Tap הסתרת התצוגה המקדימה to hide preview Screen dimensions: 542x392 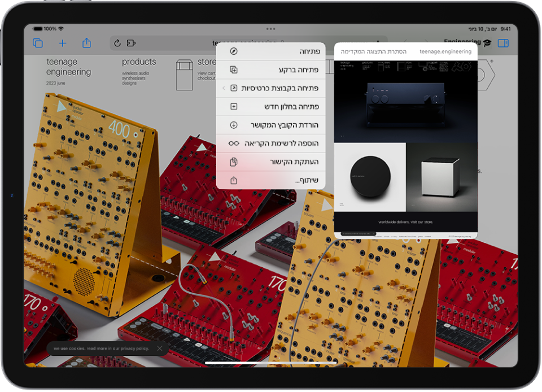[373, 51]
